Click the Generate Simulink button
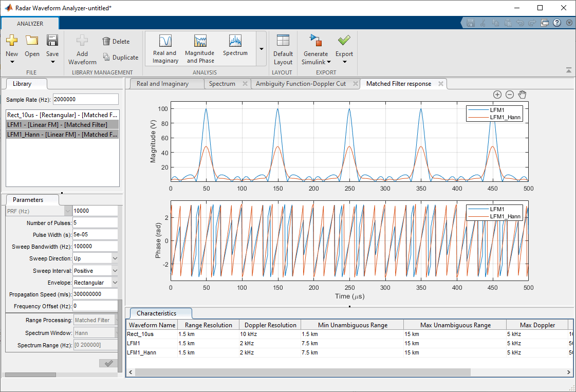576x392 pixels. coord(315,48)
